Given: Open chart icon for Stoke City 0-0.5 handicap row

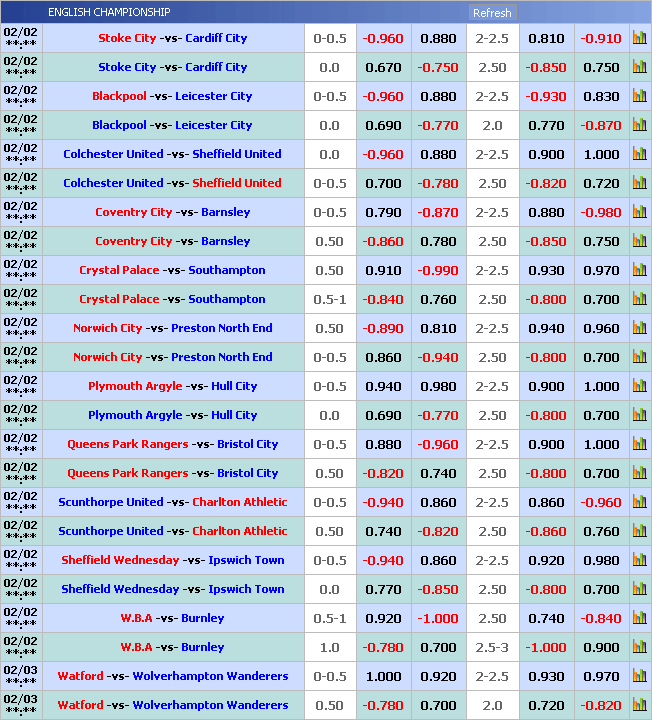Looking at the screenshot, I should click(639, 38).
